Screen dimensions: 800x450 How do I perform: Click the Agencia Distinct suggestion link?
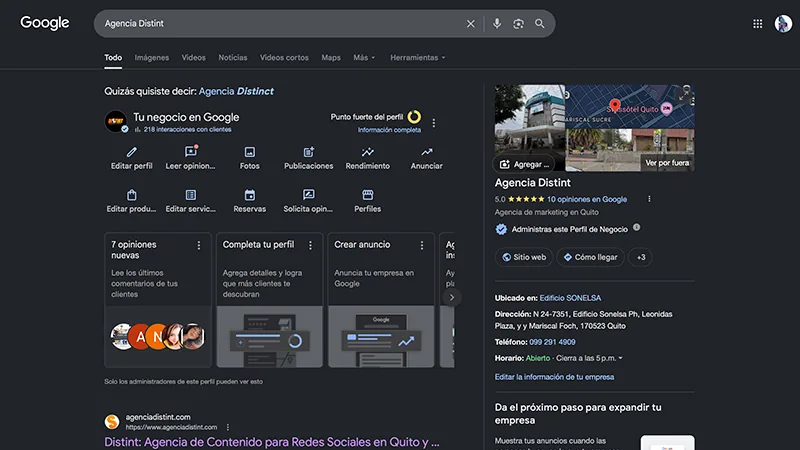(236, 91)
